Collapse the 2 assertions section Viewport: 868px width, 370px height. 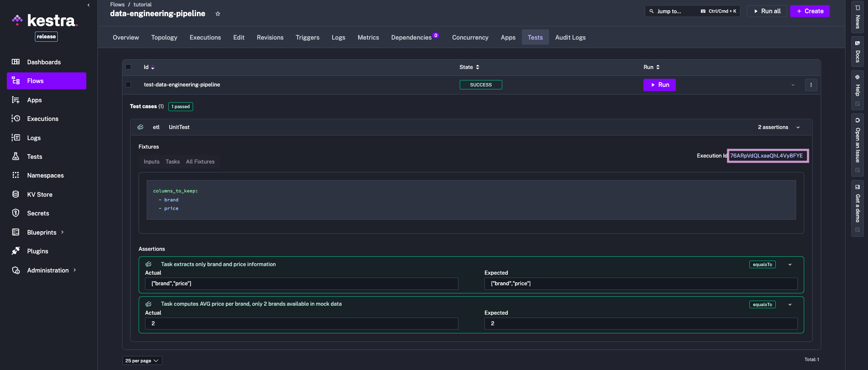[798, 127]
